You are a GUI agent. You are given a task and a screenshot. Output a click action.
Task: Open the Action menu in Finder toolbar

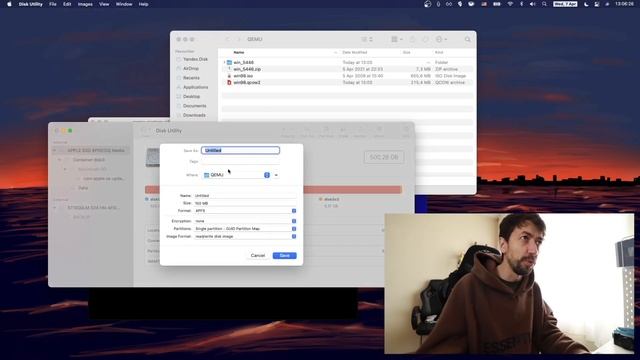[x=441, y=39]
